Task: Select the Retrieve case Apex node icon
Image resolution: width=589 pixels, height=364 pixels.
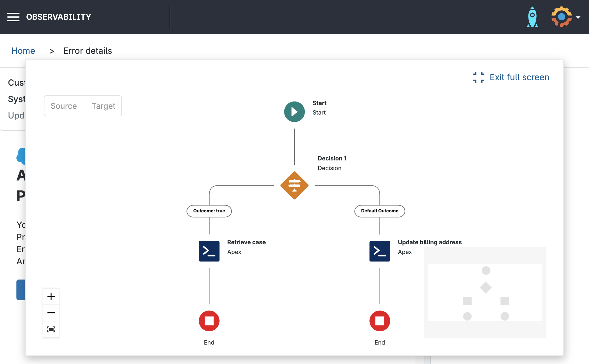Action: coord(209,251)
